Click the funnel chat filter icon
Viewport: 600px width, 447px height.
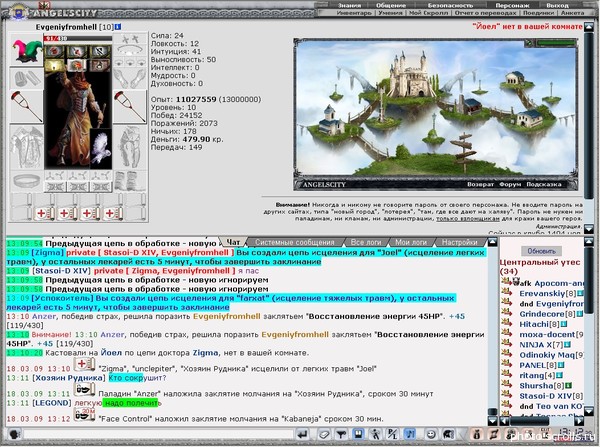pos(341,435)
